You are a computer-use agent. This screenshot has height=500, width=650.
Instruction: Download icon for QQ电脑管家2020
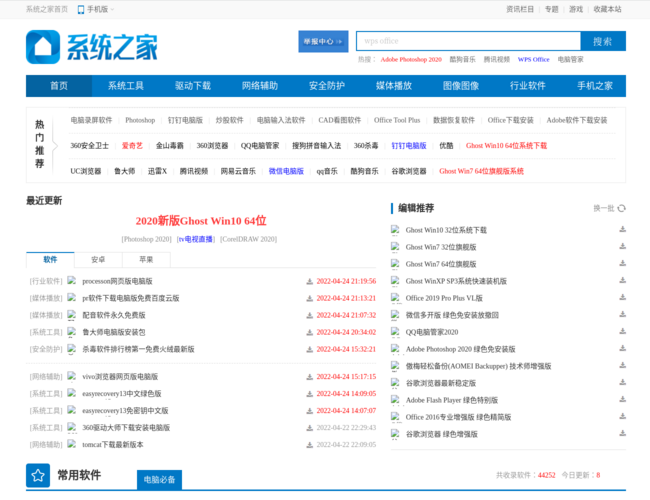coord(622,331)
